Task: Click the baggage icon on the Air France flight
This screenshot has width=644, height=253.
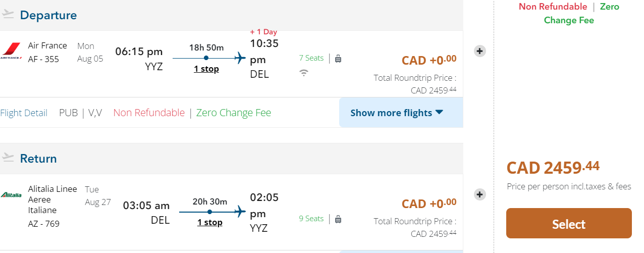Action: pyautogui.click(x=338, y=59)
